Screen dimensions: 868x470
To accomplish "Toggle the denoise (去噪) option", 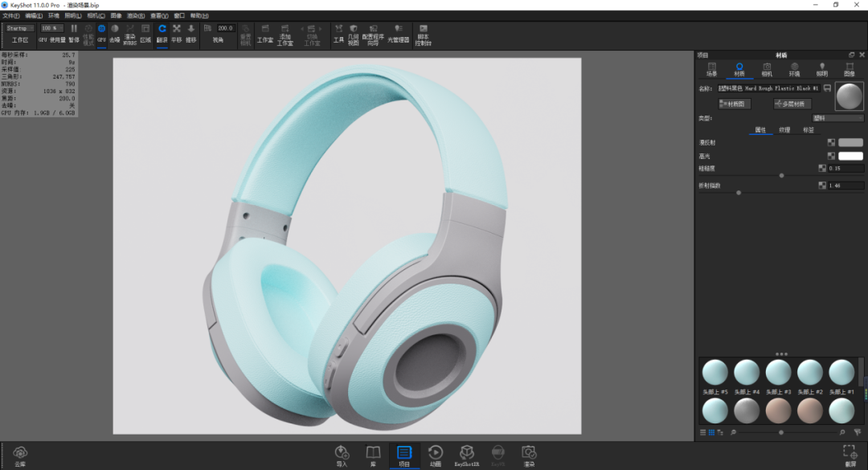I will pyautogui.click(x=115, y=34).
